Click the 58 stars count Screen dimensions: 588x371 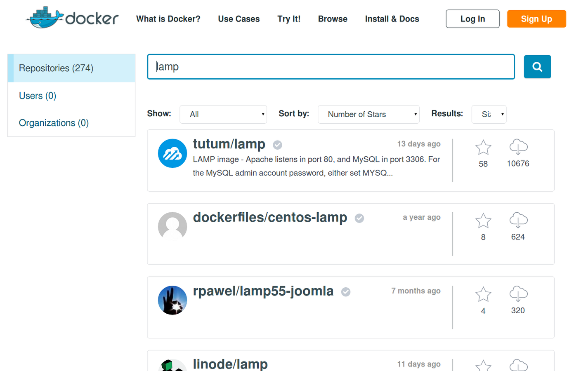483,164
